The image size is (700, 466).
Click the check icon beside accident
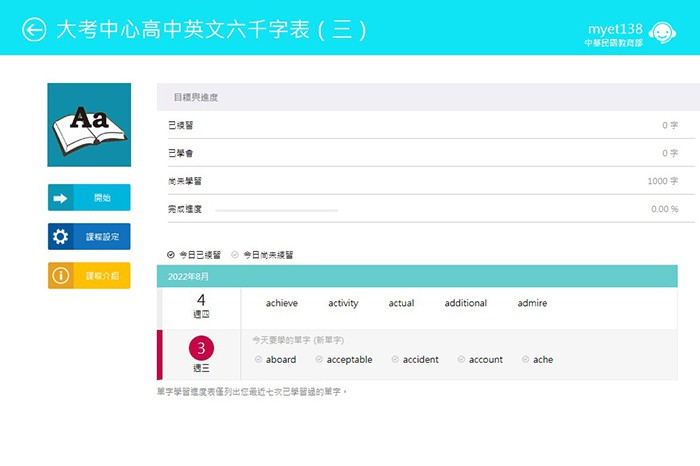395,360
